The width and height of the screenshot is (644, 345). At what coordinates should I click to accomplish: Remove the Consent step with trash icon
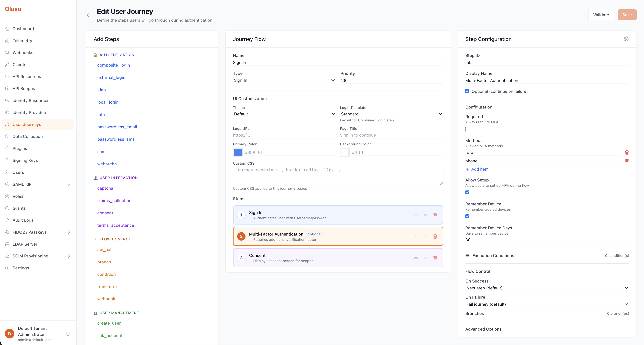coord(435,258)
